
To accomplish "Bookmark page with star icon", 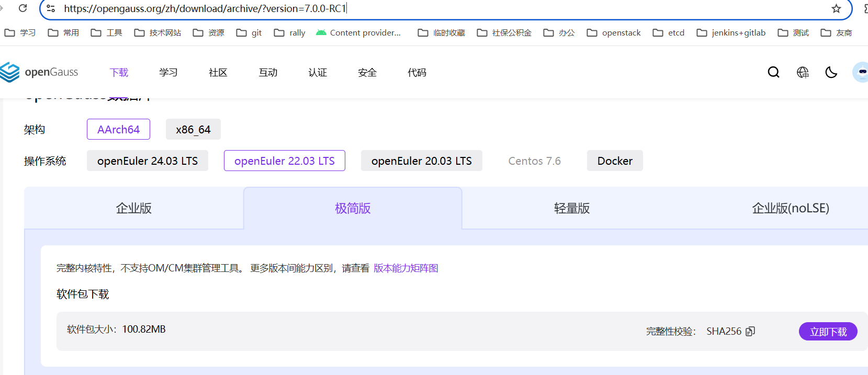I will click(836, 8).
